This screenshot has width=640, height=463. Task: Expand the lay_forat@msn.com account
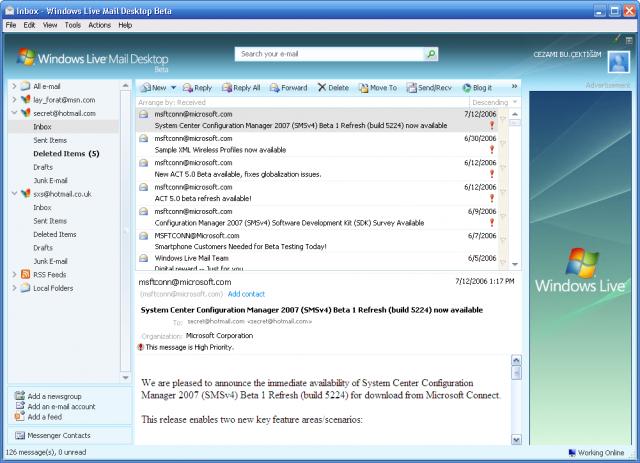click(x=14, y=99)
